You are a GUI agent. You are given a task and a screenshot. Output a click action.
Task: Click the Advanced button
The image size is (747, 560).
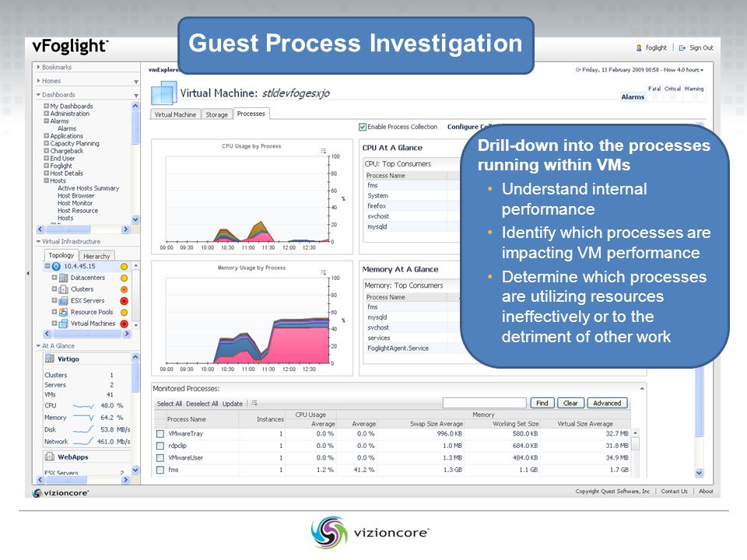608,403
